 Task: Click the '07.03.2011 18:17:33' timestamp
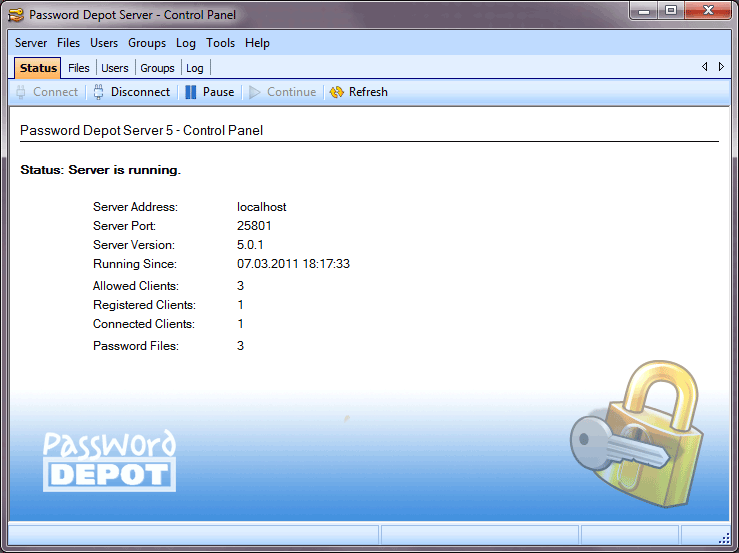click(293, 264)
